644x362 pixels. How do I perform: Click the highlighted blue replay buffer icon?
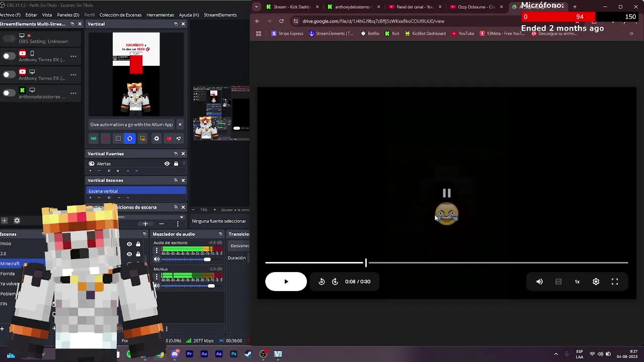tap(130, 138)
